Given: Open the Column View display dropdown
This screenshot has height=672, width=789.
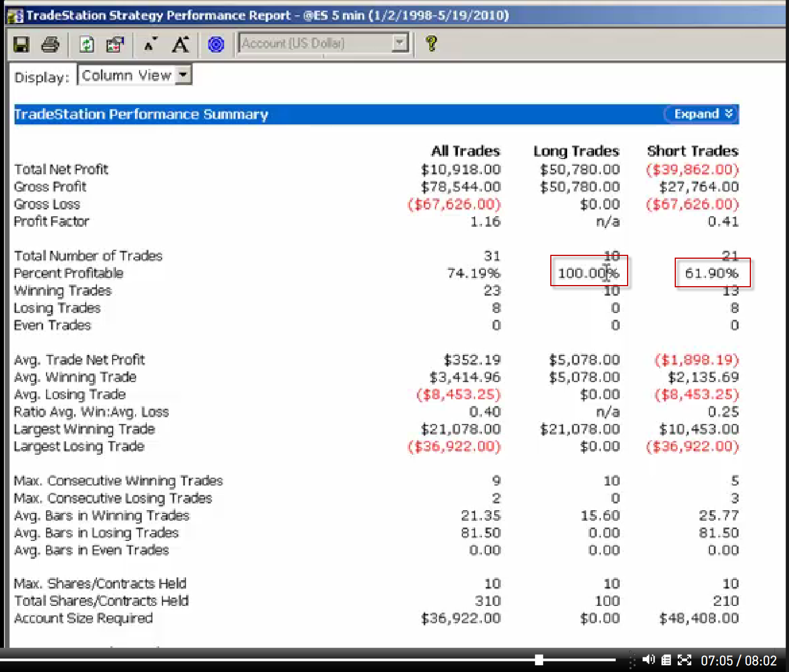Looking at the screenshot, I should [134, 75].
